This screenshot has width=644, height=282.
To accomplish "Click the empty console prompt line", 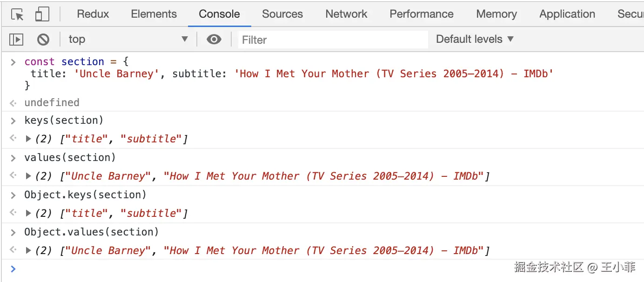I will (x=233, y=269).
